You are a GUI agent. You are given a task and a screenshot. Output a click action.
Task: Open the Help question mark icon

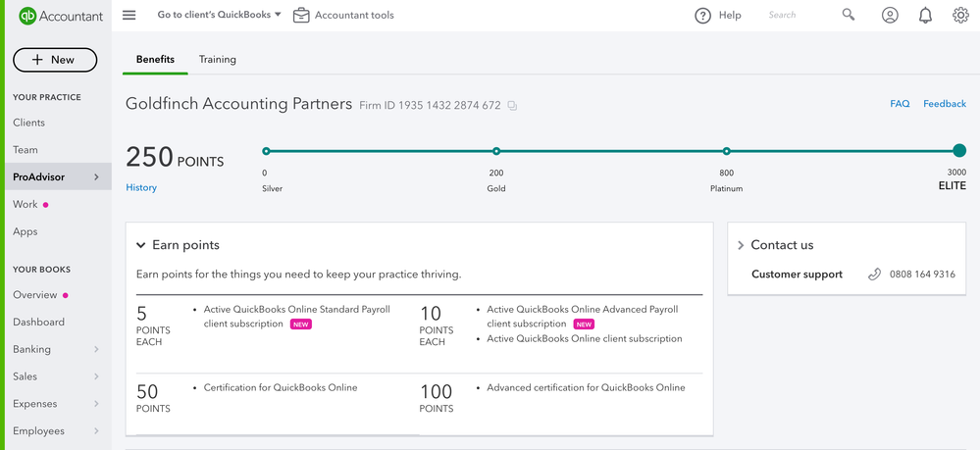point(702,16)
